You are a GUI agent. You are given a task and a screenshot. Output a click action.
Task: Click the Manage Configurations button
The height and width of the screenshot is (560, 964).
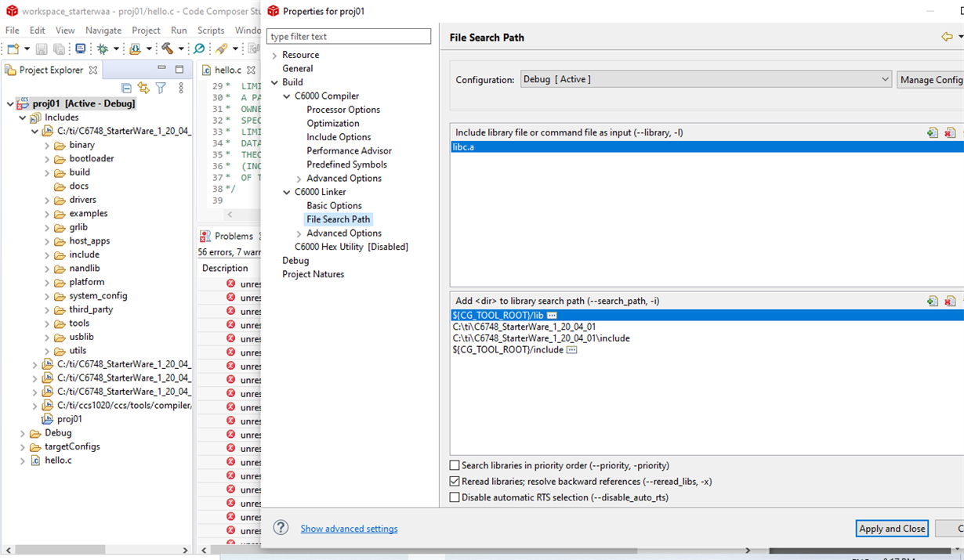931,79
